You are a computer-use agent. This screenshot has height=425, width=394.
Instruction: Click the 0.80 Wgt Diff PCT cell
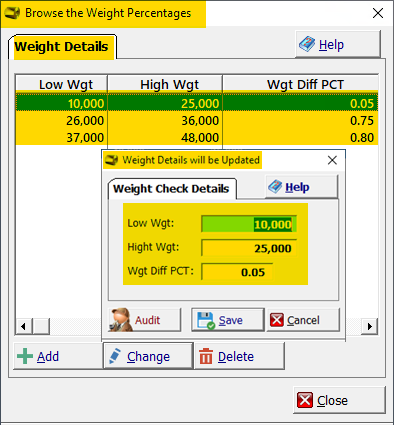click(300, 137)
